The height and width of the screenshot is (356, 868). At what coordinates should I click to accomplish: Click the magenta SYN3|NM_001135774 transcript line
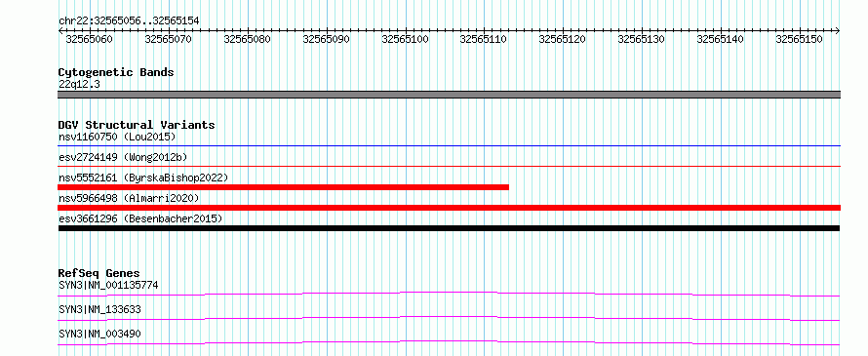pyautogui.click(x=449, y=294)
